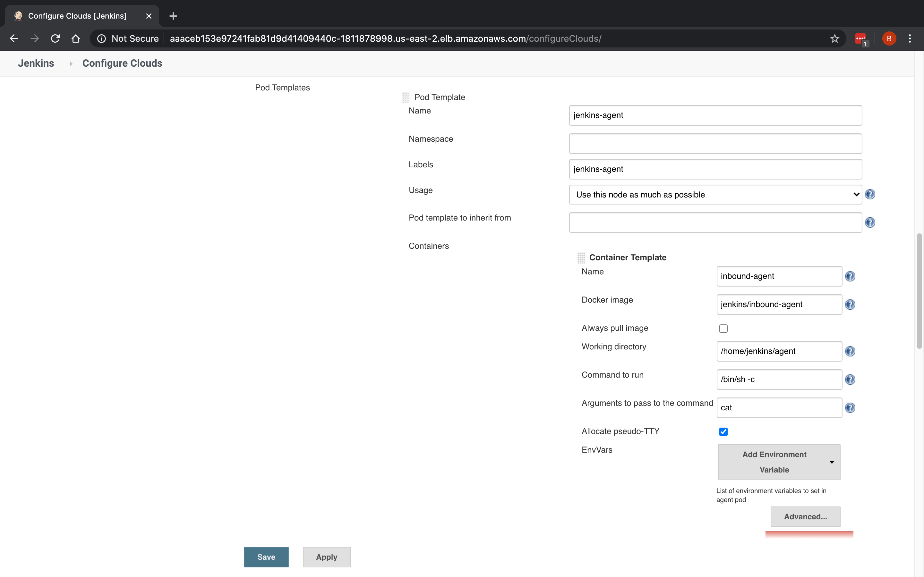The width and height of the screenshot is (924, 577).
Task: Click the Save button
Action: coord(266,557)
